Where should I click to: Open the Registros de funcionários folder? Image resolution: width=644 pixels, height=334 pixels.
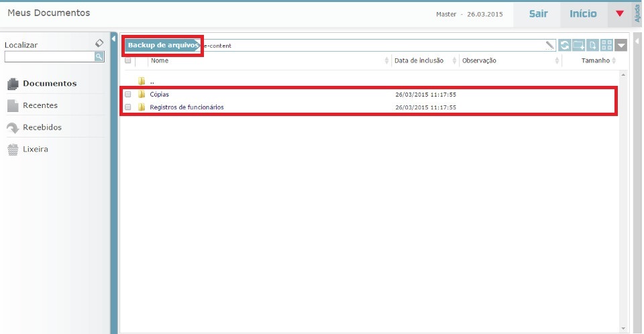[186, 107]
